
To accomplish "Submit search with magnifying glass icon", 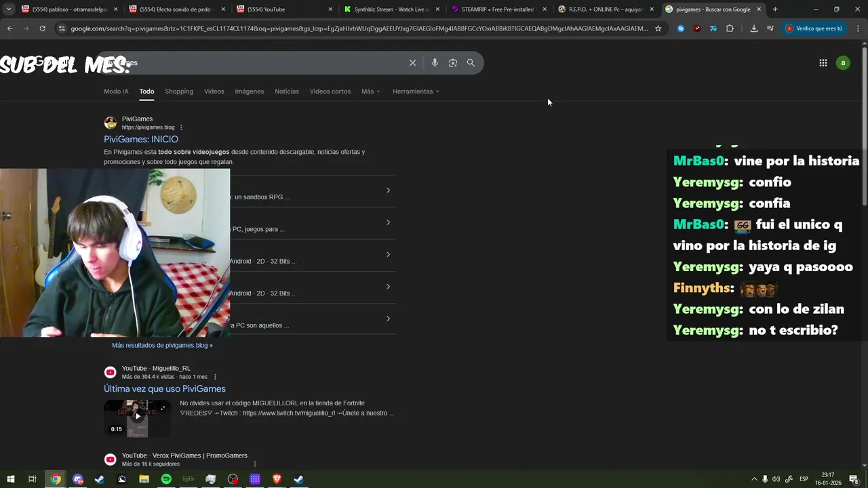I will coord(471,62).
